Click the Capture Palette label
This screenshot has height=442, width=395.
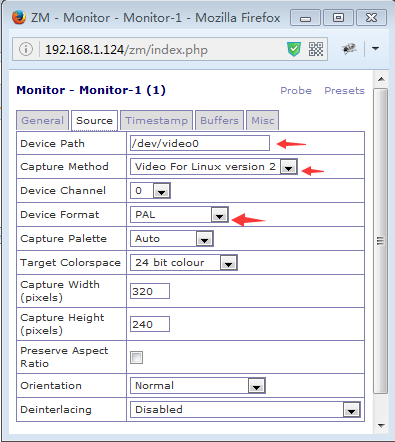click(x=63, y=239)
